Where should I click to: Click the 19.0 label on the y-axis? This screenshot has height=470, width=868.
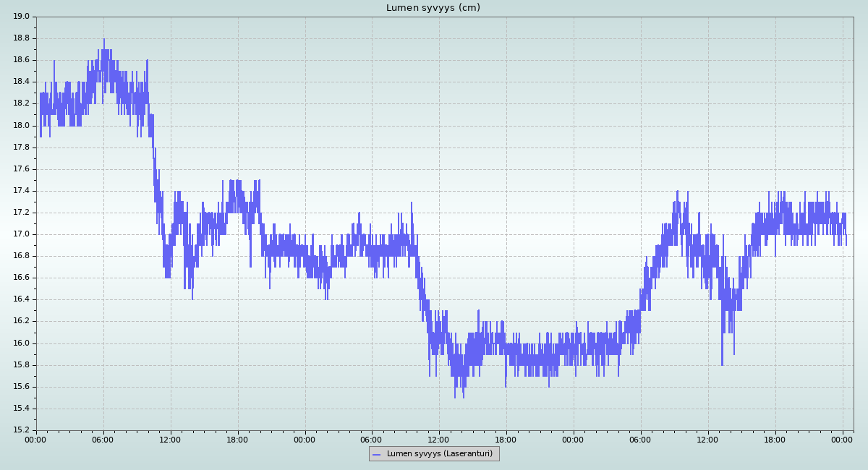point(21,16)
